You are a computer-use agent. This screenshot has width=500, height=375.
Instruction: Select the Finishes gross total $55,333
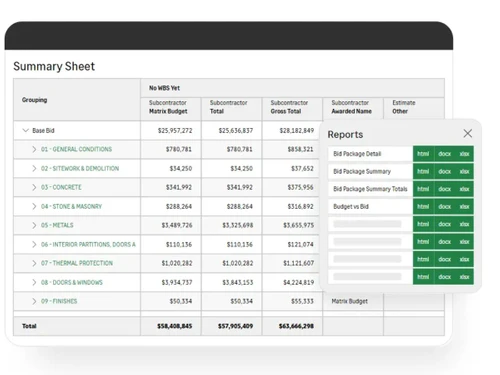tap(302, 301)
